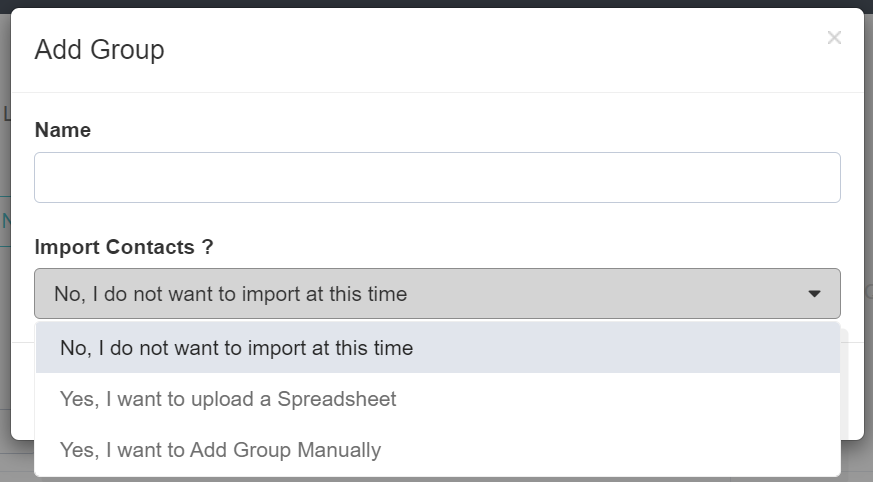
Task: Pick the spreadsheet upload option from the list
Action: pyautogui.click(x=228, y=399)
